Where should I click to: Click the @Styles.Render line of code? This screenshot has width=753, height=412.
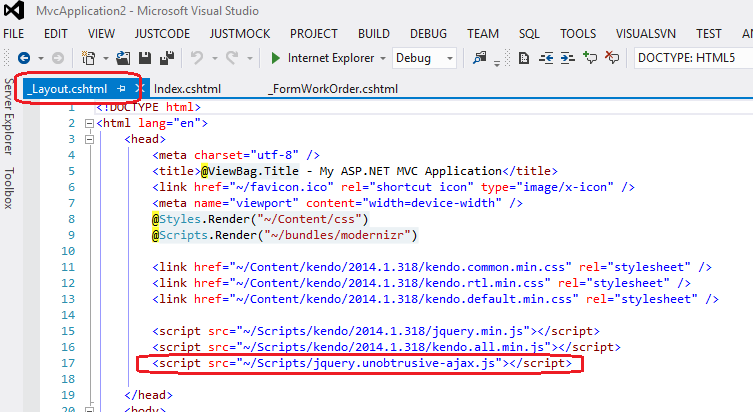tap(260, 219)
